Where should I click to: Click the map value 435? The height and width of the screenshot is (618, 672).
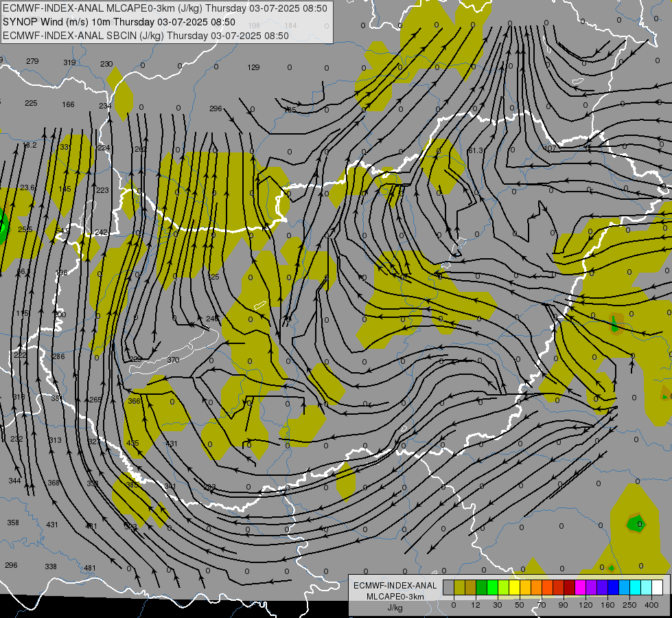pos(133,443)
